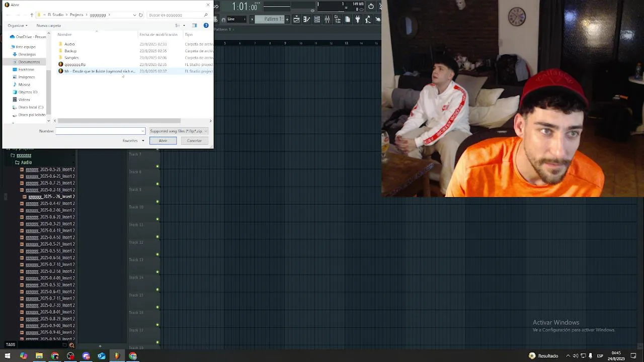Viewport: 644px width, 362px height.
Task: Open the Plugin picker plug icon
Action: (x=358, y=20)
